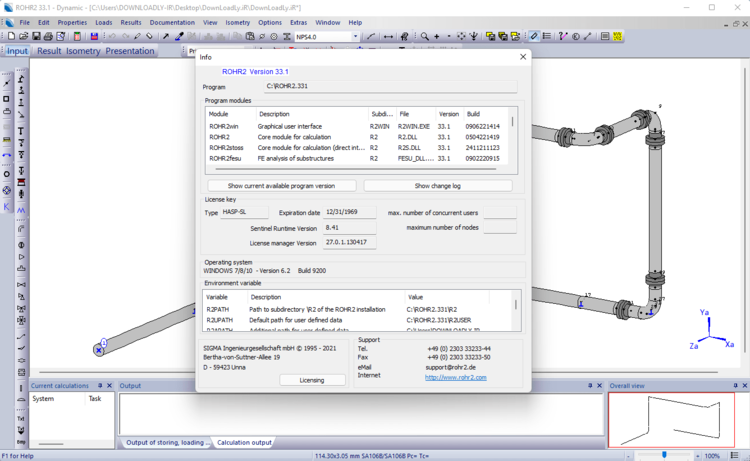
Task: Switch to the Result tab
Action: point(49,51)
